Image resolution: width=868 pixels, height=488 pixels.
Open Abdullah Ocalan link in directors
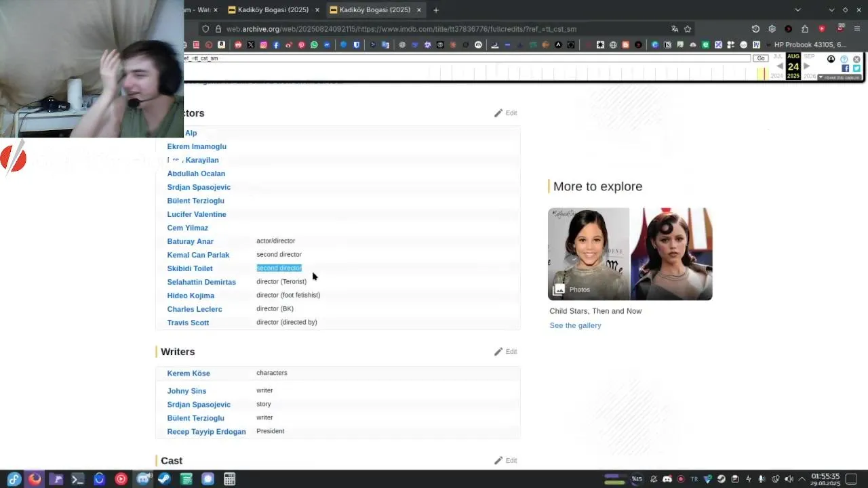click(x=196, y=174)
